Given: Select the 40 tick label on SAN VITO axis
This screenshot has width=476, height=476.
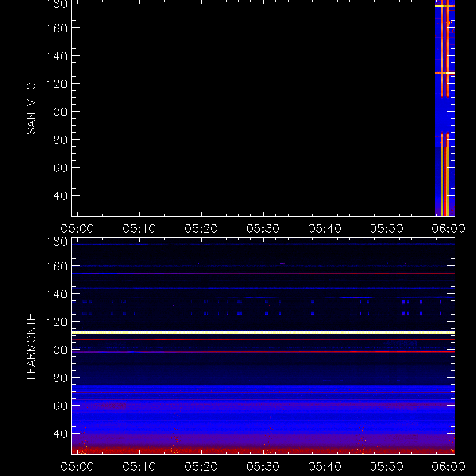Looking at the screenshot, I should tap(60, 196).
